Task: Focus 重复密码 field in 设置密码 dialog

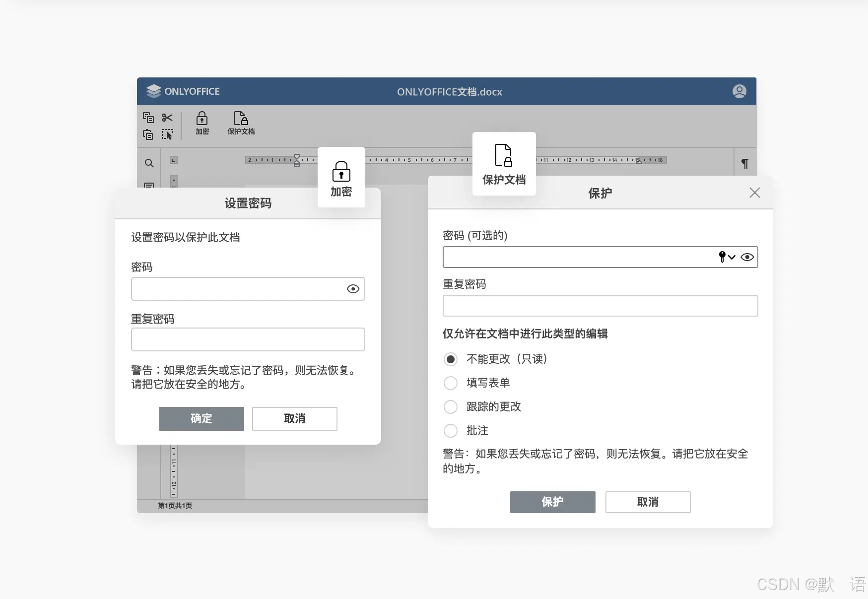Action: click(248, 339)
